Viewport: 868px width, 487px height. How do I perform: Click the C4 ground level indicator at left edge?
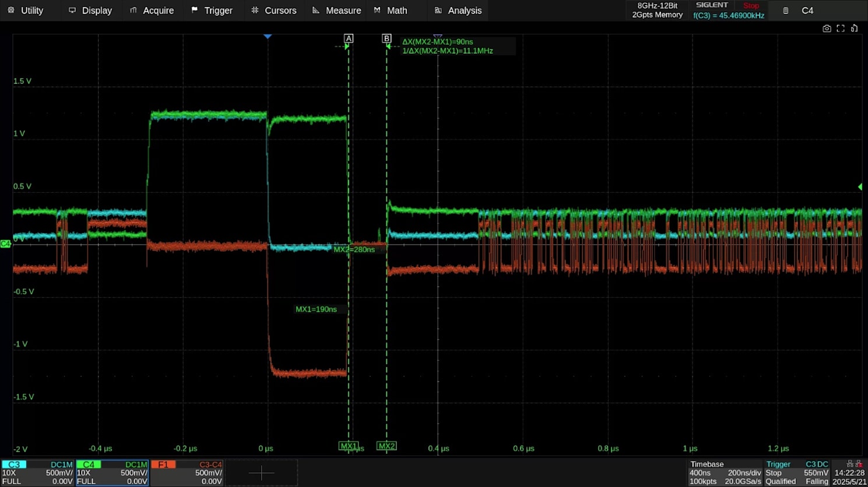[5, 243]
